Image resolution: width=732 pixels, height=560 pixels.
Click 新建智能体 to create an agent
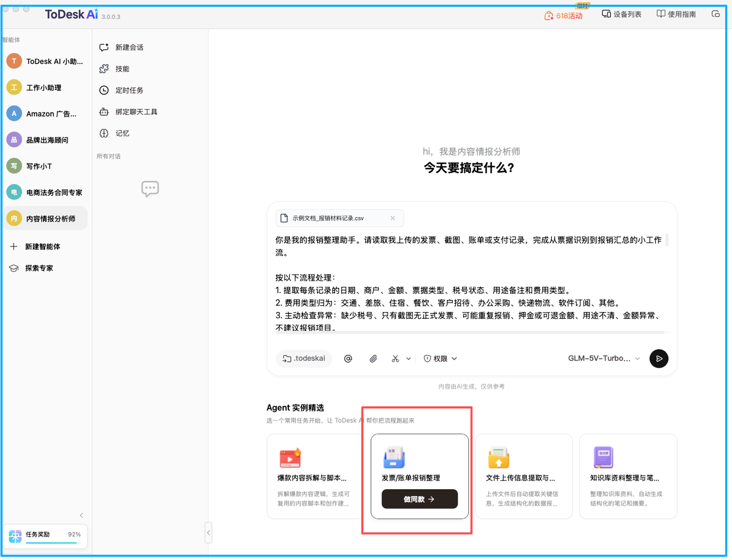click(35, 247)
